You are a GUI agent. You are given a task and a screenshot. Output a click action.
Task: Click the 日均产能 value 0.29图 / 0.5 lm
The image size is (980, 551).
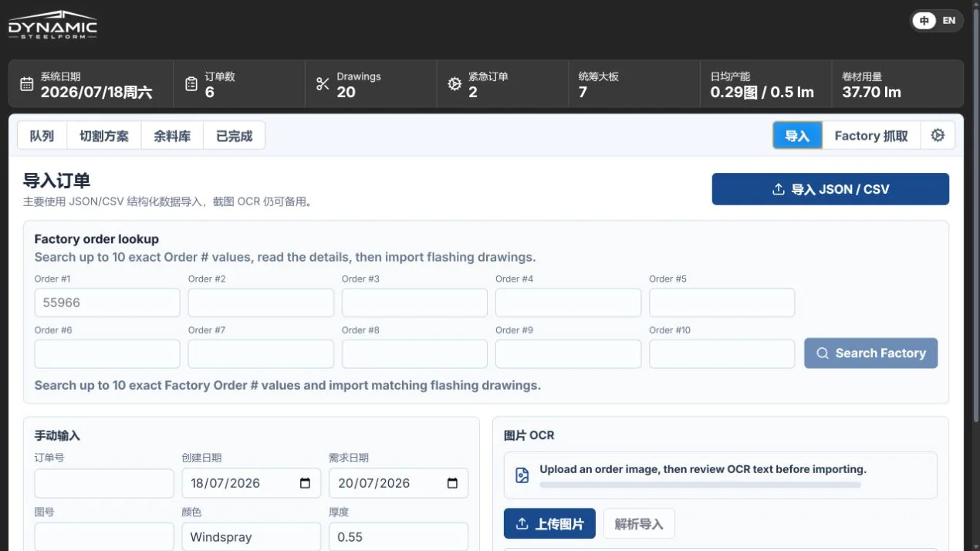(762, 93)
